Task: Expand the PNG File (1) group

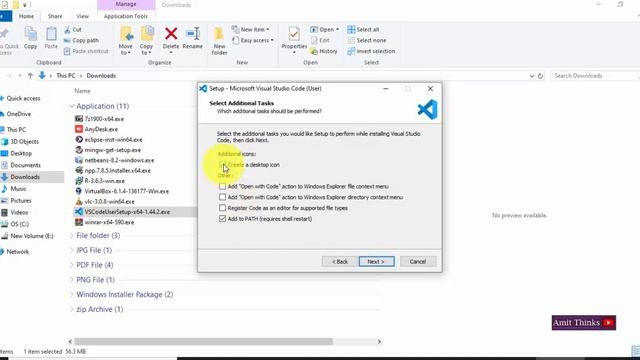Action: (x=72, y=280)
